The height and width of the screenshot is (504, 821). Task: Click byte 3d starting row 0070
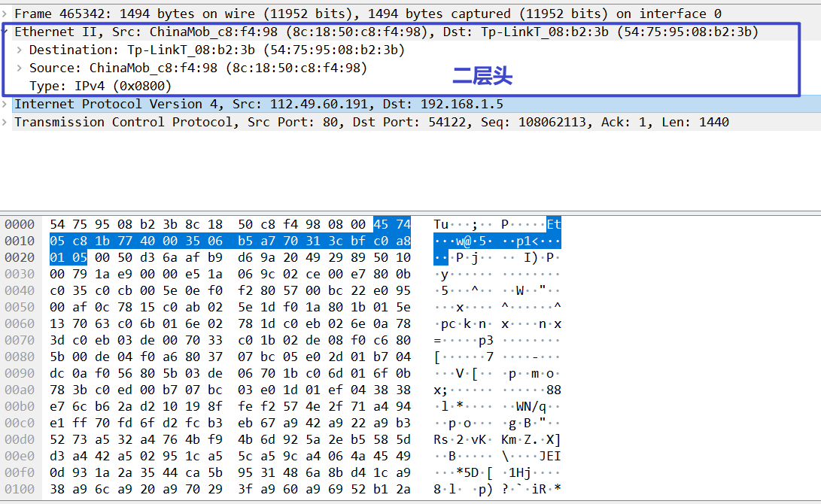click(x=57, y=340)
